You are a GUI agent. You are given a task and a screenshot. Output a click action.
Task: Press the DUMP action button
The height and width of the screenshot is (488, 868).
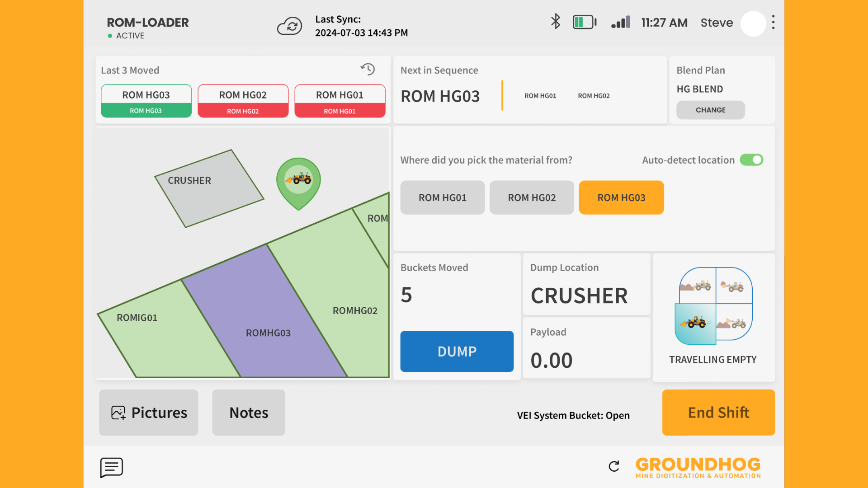[457, 351]
